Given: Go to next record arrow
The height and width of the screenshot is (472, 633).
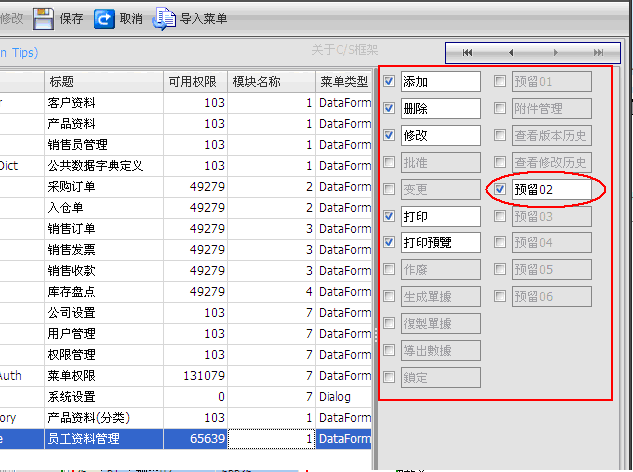Looking at the screenshot, I should (555, 52).
